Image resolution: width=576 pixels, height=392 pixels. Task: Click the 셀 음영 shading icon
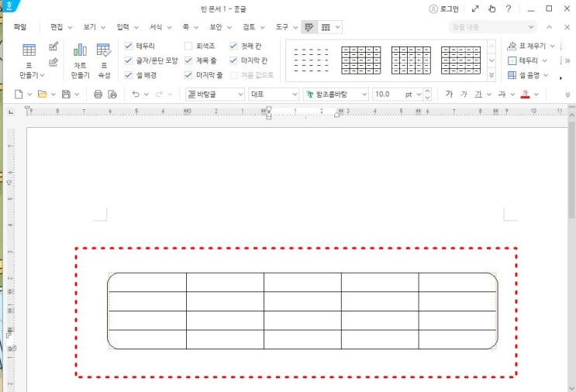512,75
